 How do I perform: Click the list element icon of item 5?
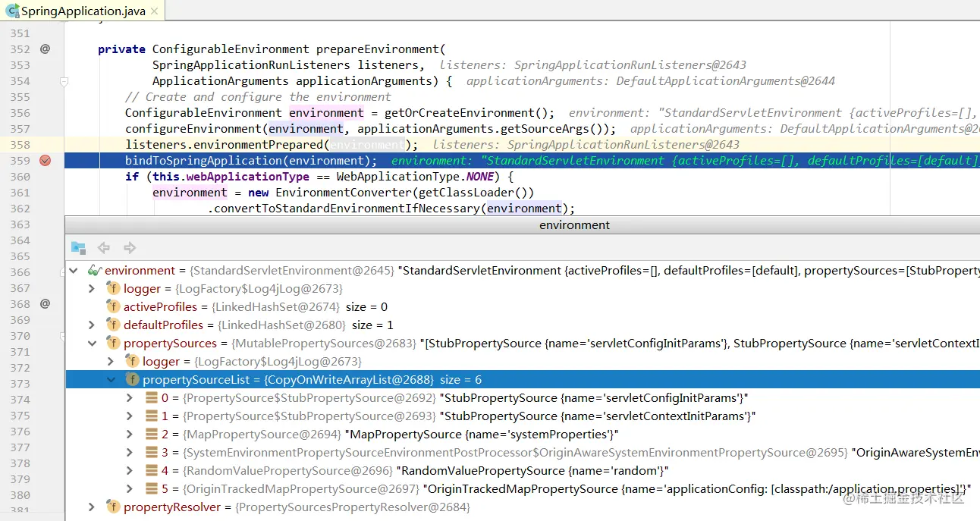click(x=152, y=488)
